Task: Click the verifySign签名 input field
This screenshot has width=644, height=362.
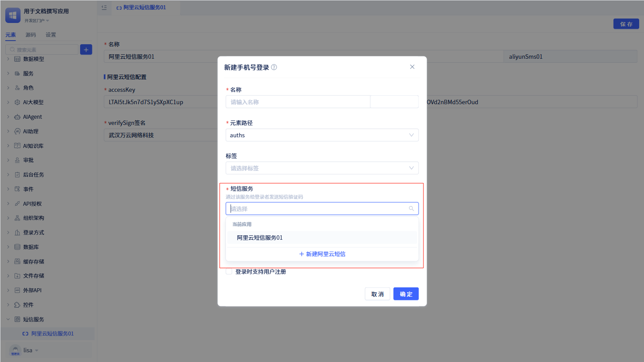Action: coord(161,135)
